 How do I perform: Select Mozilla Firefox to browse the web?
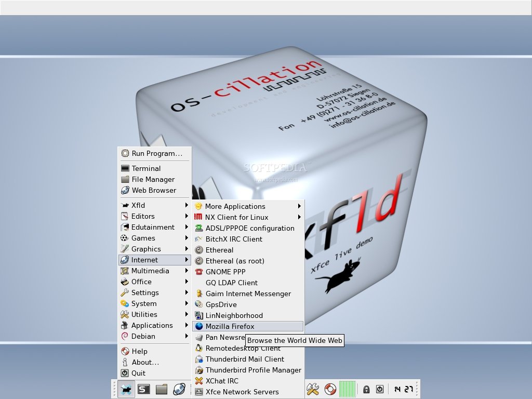(231, 326)
